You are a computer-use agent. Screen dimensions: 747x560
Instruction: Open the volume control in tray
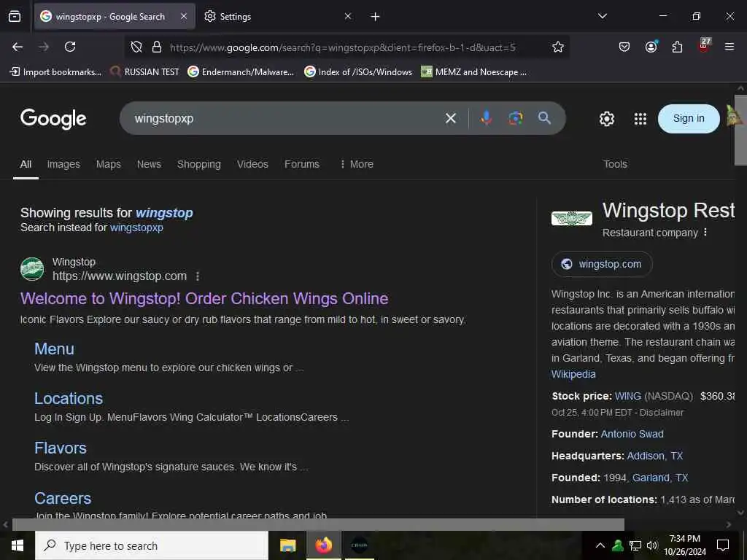(x=652, y=545)
